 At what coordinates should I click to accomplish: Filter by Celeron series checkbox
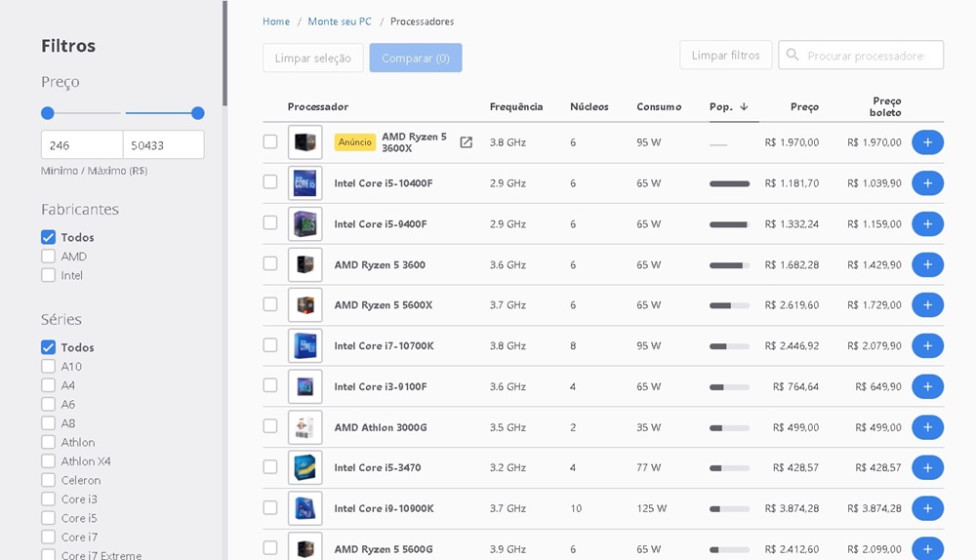pyautogui.click(x=48, y=480)
